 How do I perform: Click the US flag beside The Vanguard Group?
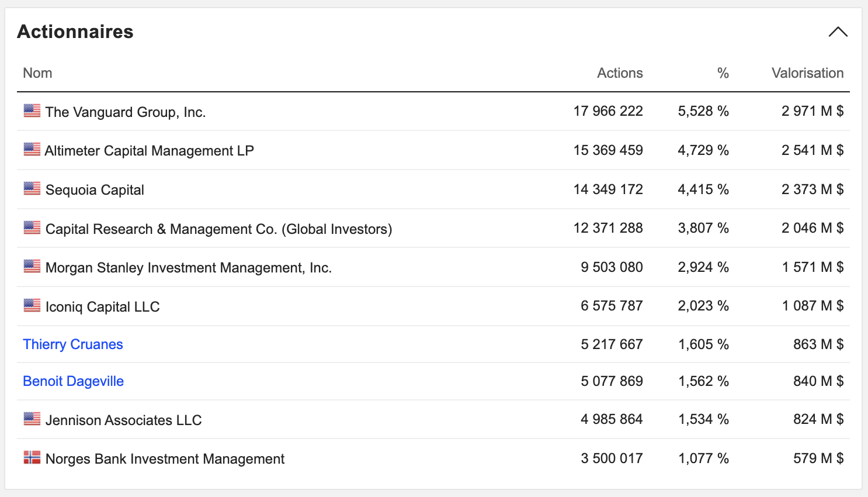pos(32,111)
